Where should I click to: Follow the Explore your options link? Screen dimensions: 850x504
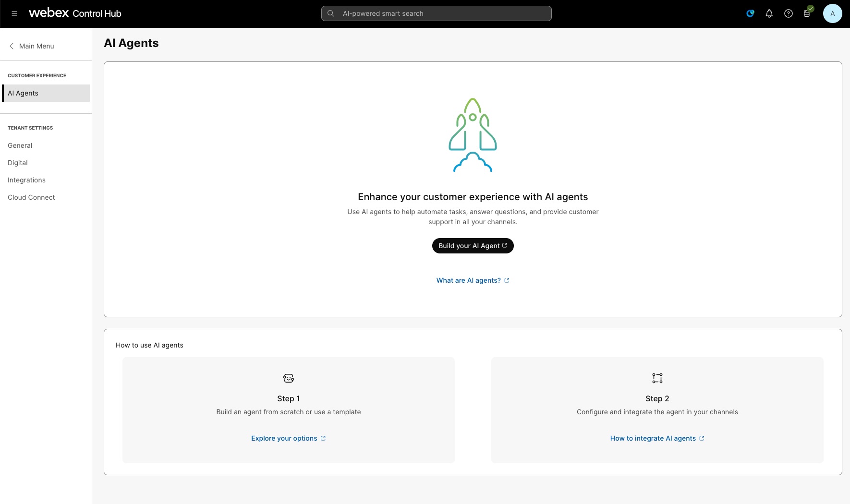(x=288, y=438)
